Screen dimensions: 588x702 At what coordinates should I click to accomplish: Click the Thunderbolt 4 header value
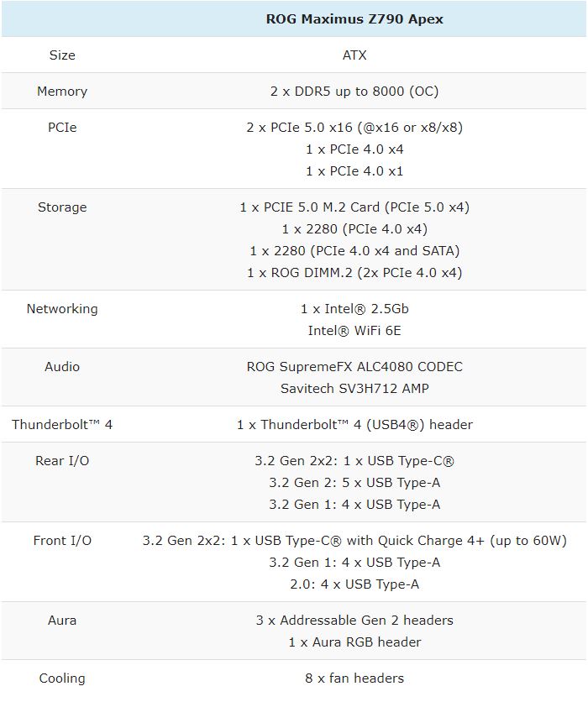click(x=354, y=424)
